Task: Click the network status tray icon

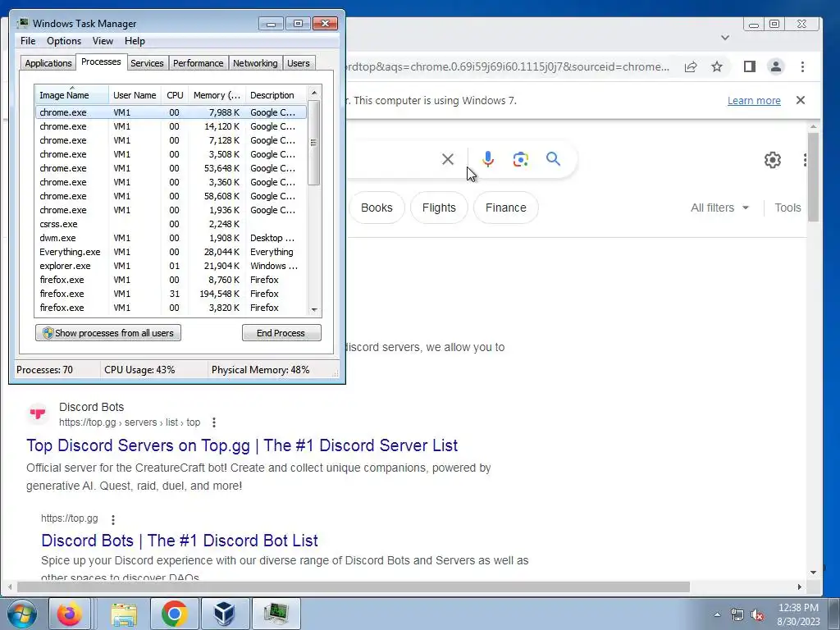Action: [x=737, y=615]
